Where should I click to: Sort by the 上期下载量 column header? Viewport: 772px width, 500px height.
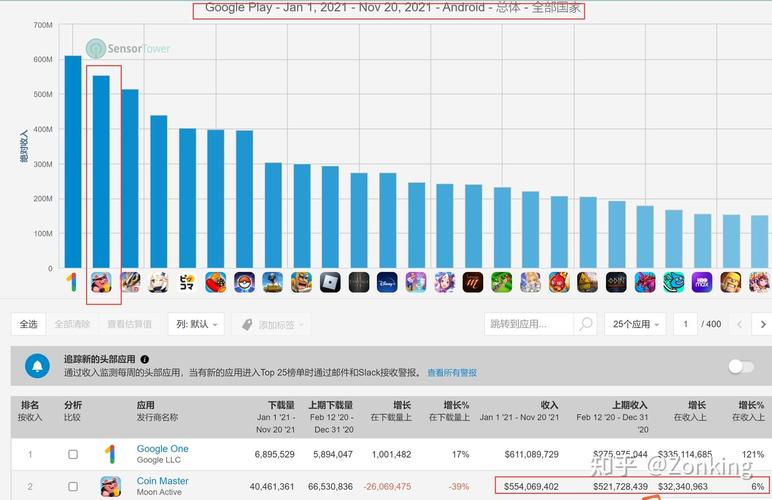coord(331,405)
